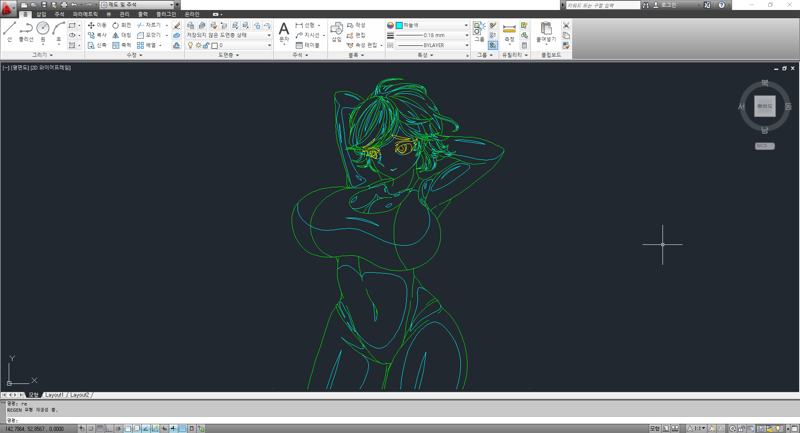Click the Exchange apps X icon in title bar
Viewport: 800px width, 433px height.
pyautogui.click(x=707, y=5)
